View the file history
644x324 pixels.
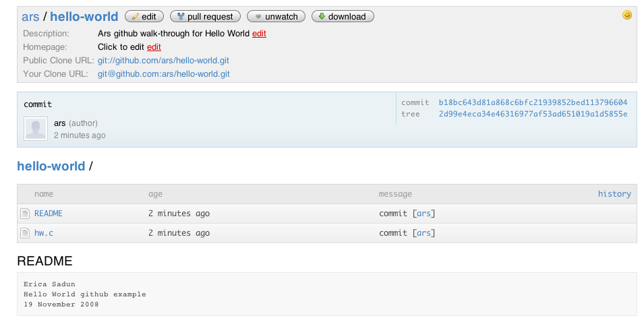[x=614, y=194]
